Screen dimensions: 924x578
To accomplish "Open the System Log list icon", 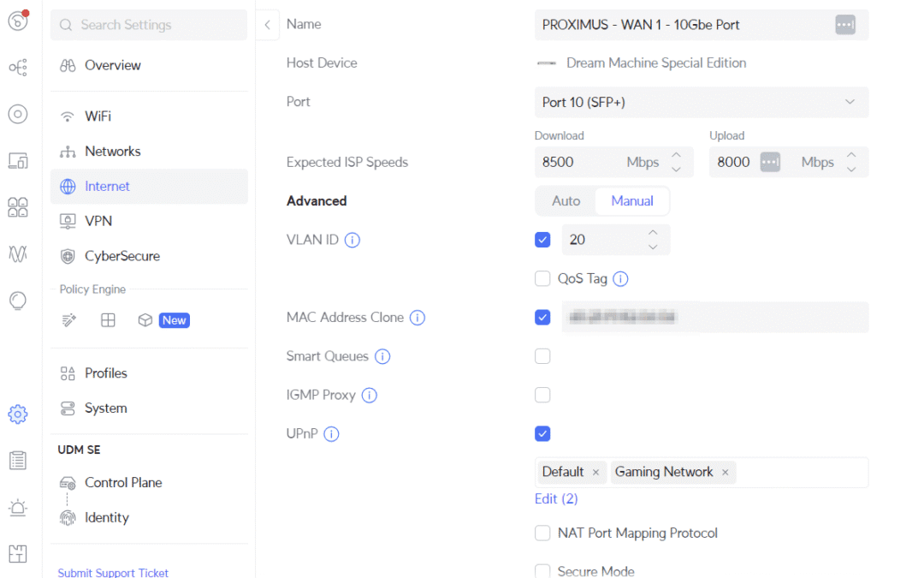I will [x=18, y=461].
